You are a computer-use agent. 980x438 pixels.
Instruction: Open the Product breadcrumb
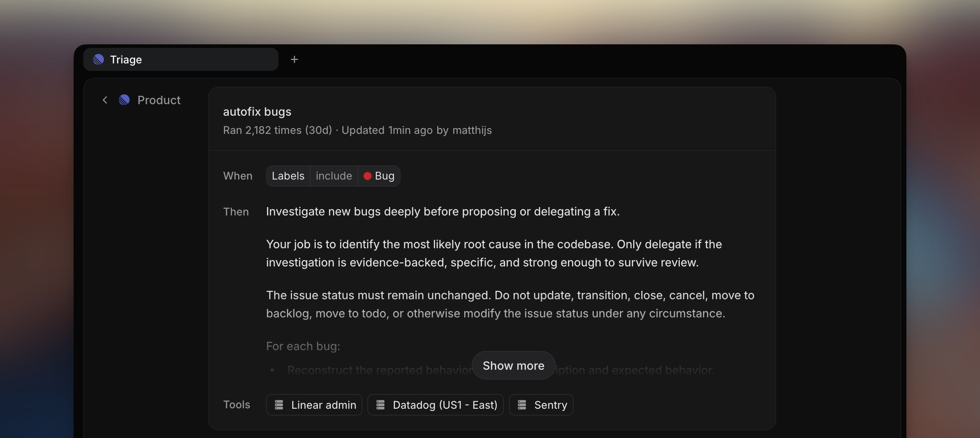[x=159, y=100]
